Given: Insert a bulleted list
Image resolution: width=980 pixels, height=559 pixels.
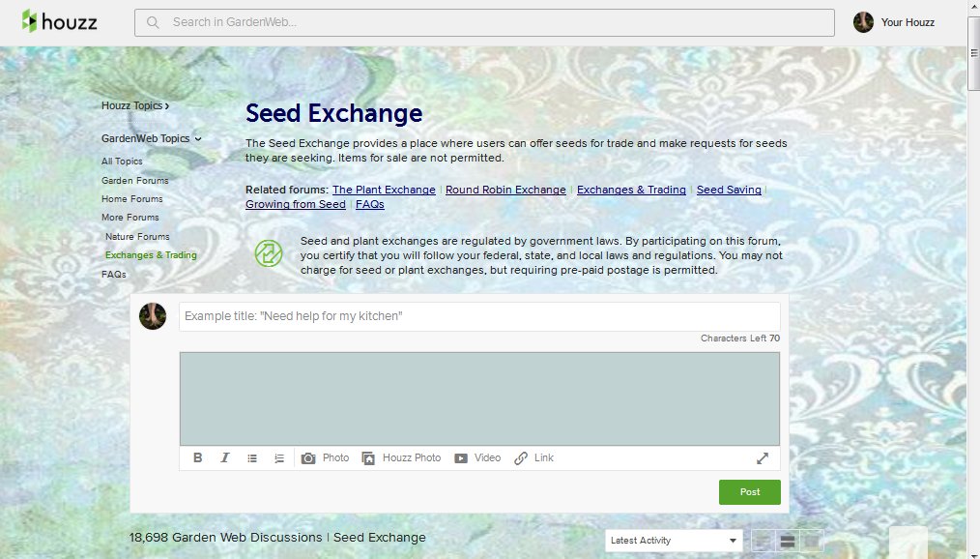Looking at the screenshot, I should (252, 458).
